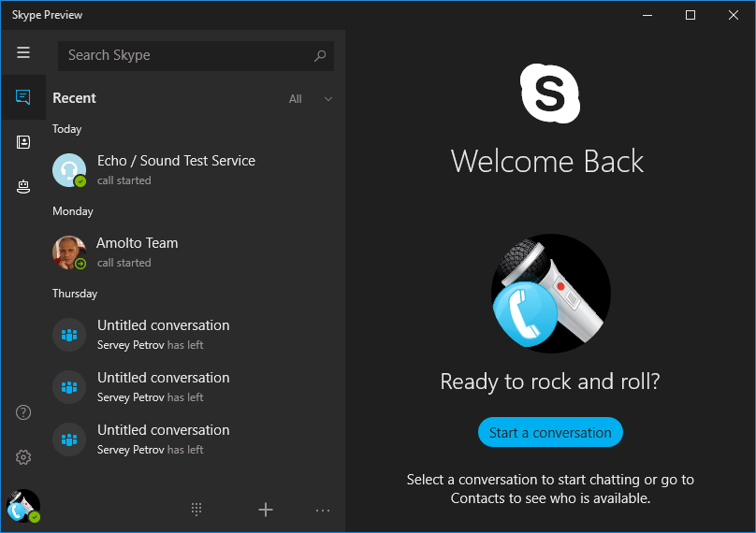Click second Untitled conversation group icon
This screenshot has width=756, height=533.
coord(69,387)
